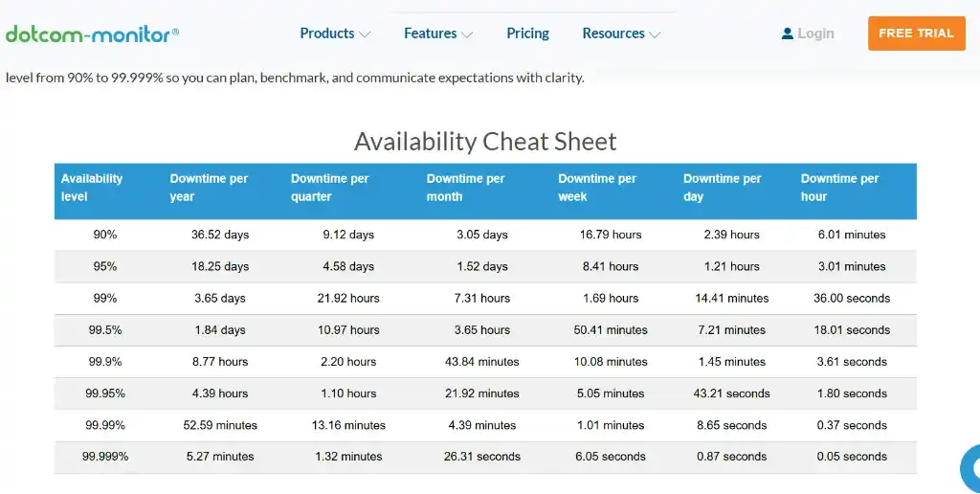Select the 36.52 days cell
Image resolution: width=980 pixels, height=494 pixels.
tap(220, 235)
